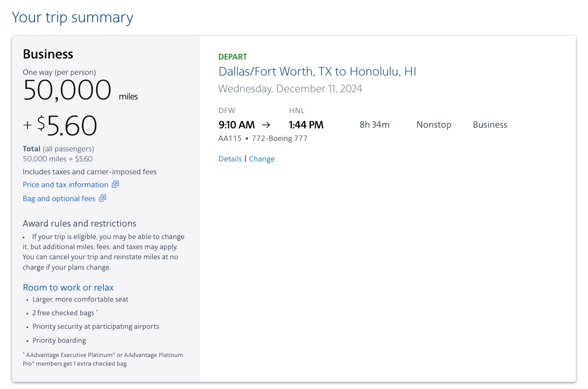Click the bullet next to Priority boarding
588x389 pixels.
click(x=27, y=341)
